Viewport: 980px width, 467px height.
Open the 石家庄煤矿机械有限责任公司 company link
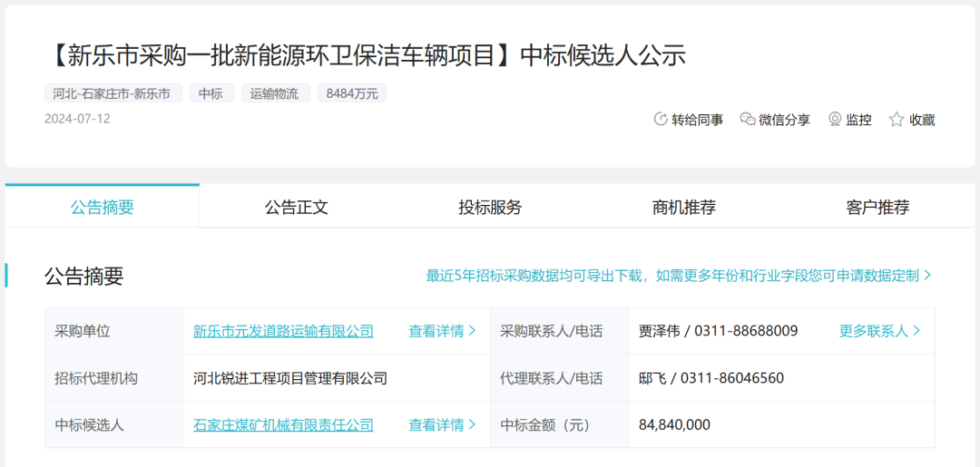pos(283,425)
